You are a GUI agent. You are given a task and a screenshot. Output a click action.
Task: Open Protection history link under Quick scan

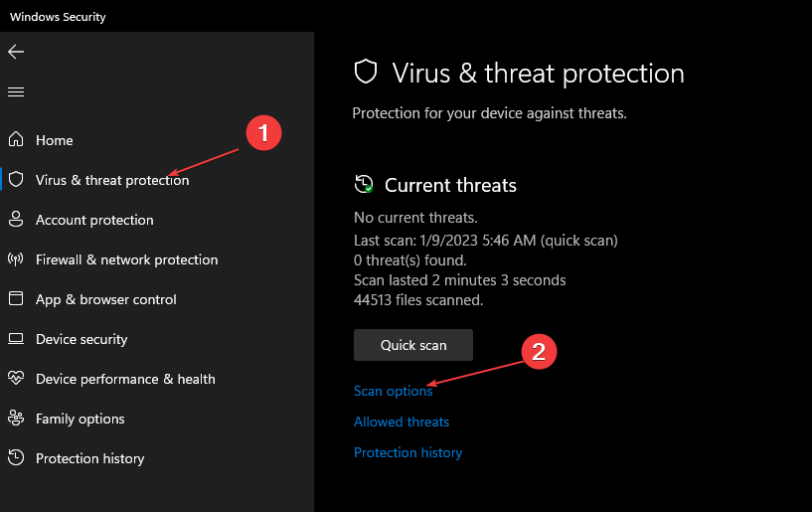click(x=408, y=453)
